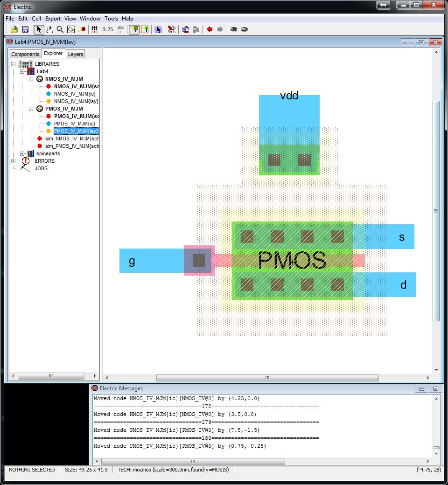Select PMOS_IV_MJM{ic} in the Explorer
This screenshot has height=485, width=448.
(x=75, y=124)
